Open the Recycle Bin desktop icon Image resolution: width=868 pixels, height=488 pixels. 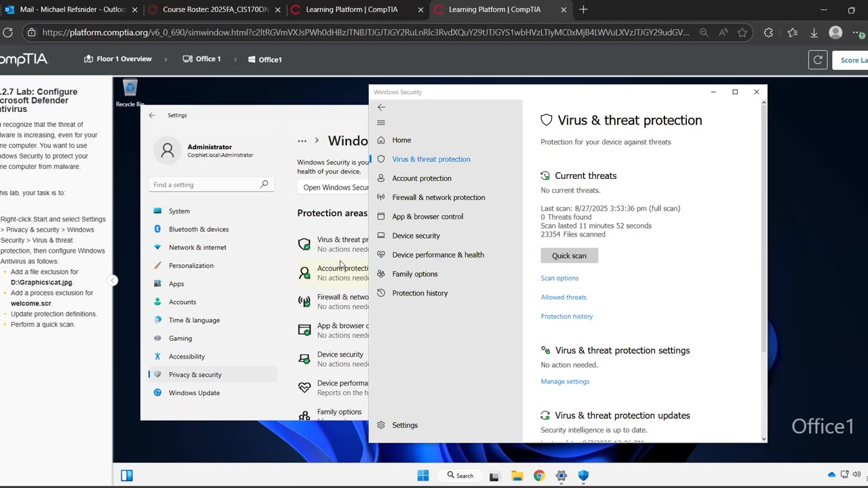pos(130,93)
